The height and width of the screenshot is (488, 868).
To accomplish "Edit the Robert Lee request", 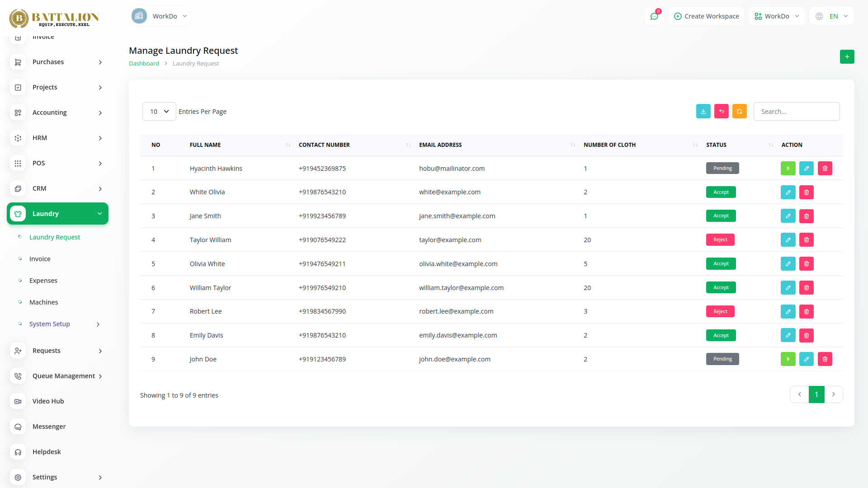I will [x=788, y=312].
